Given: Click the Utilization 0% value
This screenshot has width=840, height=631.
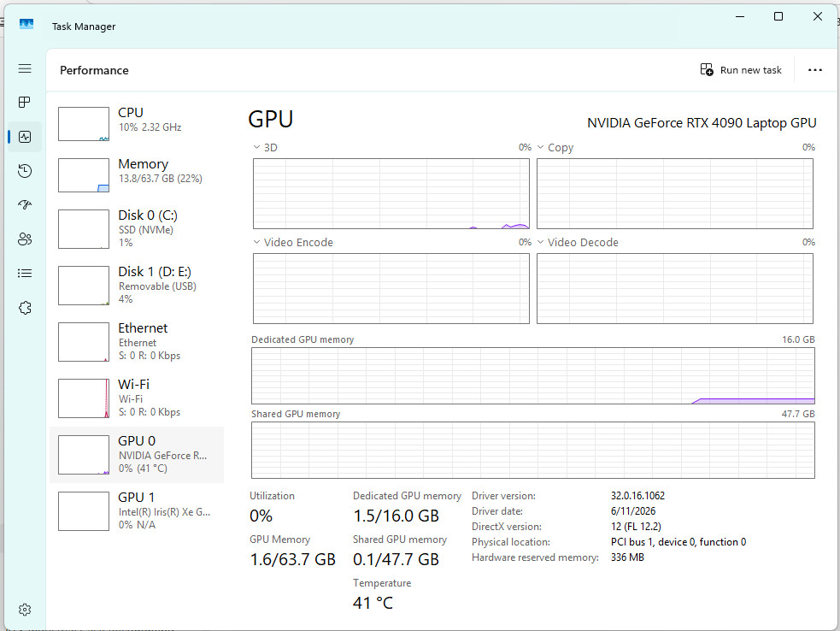Looking at the screenshot, I should click(x=261, y=516).
